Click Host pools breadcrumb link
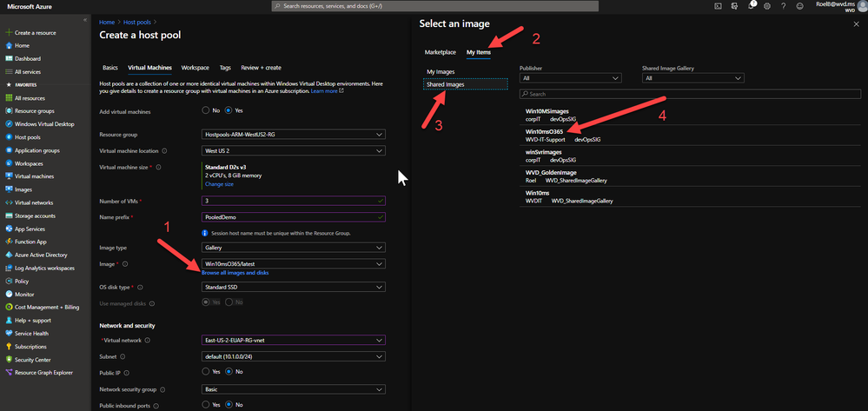The width and height of the screenshot is (868, 411). pos(136,22)
